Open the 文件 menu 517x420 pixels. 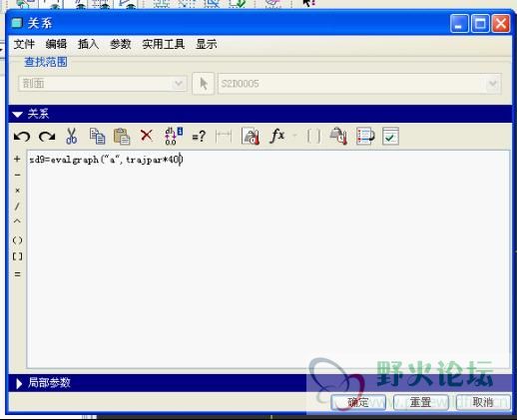pyautogui.click(x=24, y=44)
